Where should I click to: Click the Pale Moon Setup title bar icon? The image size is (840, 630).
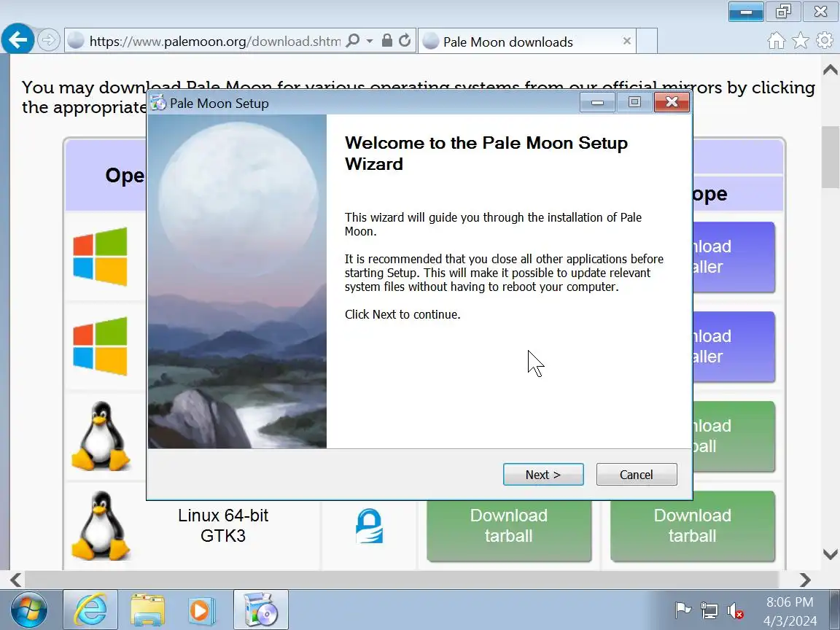point(158,103)
